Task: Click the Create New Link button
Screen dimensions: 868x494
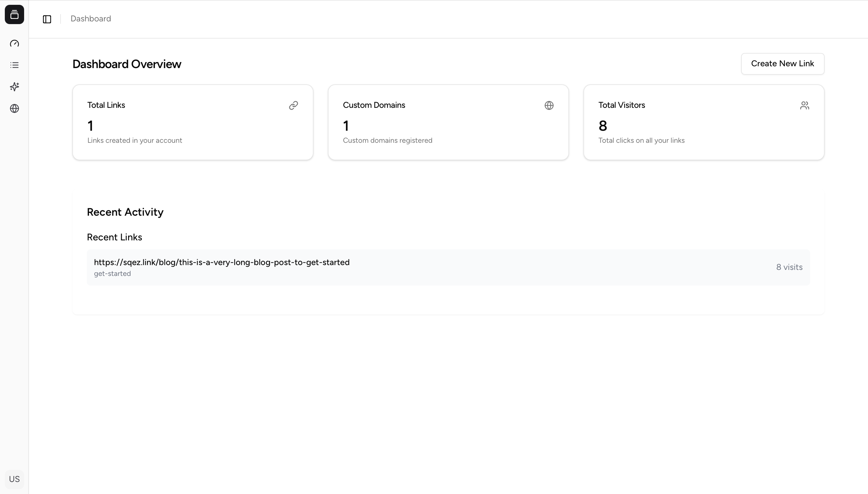Action: coord(782,64)
